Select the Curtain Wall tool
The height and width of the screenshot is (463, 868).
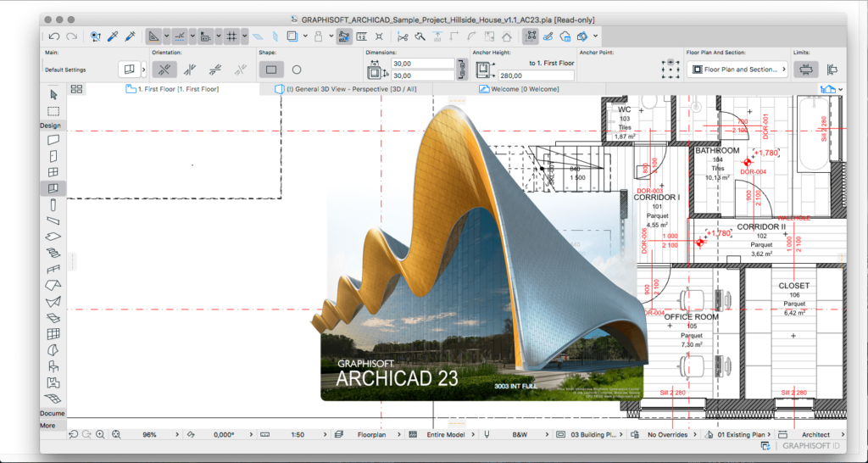[x=53, y=334]
